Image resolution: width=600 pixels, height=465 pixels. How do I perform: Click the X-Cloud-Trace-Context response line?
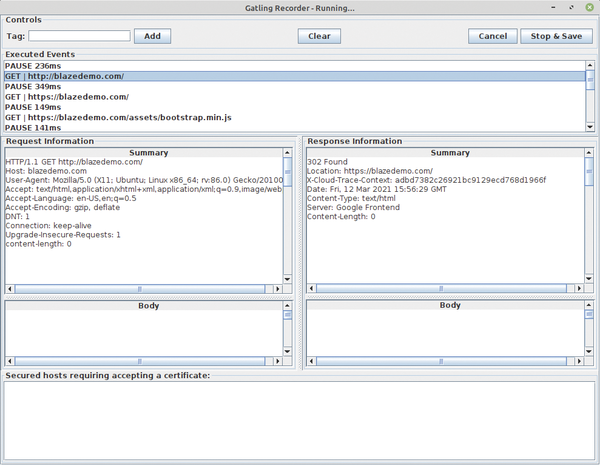(x=426, y=180)
